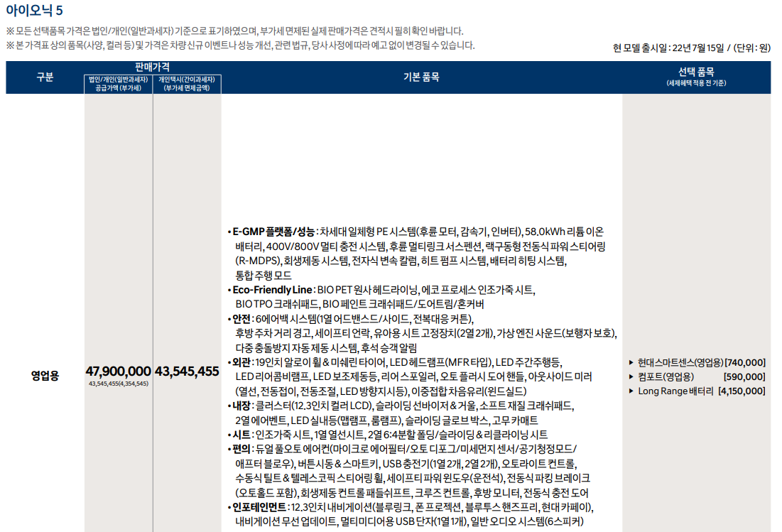Screen dimensions: 782x532
Task: Click the 회생제동 컨트롤 패들쉬프트 text
Action: click(x=356, y=493)
